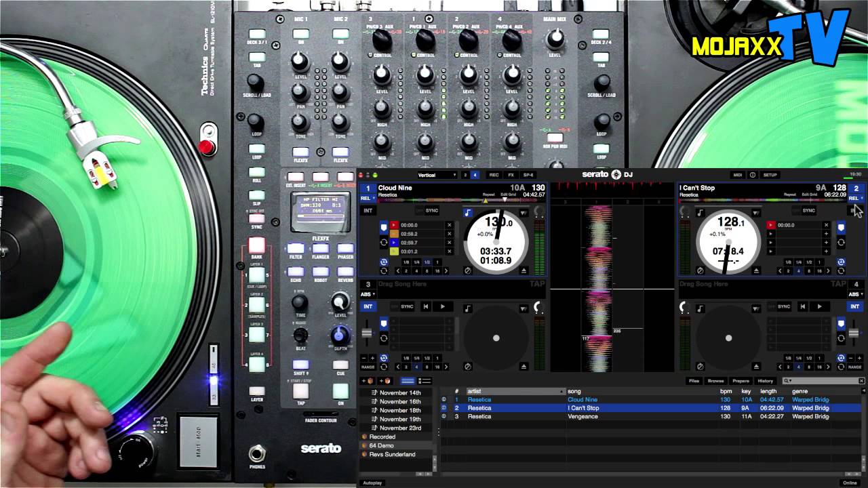Image resolution: width=868 pixels, height=488 pixels.
Task: Open the Vertical display mode dropdown
Action: pos(437,175)
